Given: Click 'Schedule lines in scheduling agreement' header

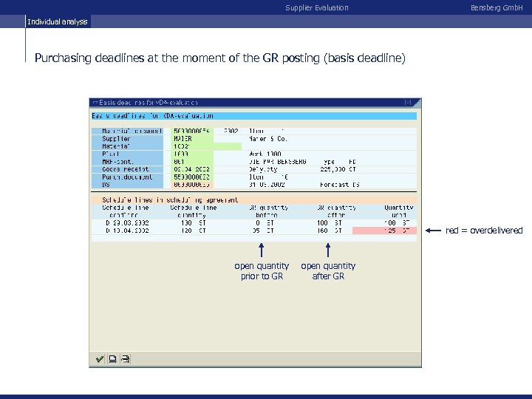Looking at the screenshot, I should pyautogui.click(x=170, y=200).
